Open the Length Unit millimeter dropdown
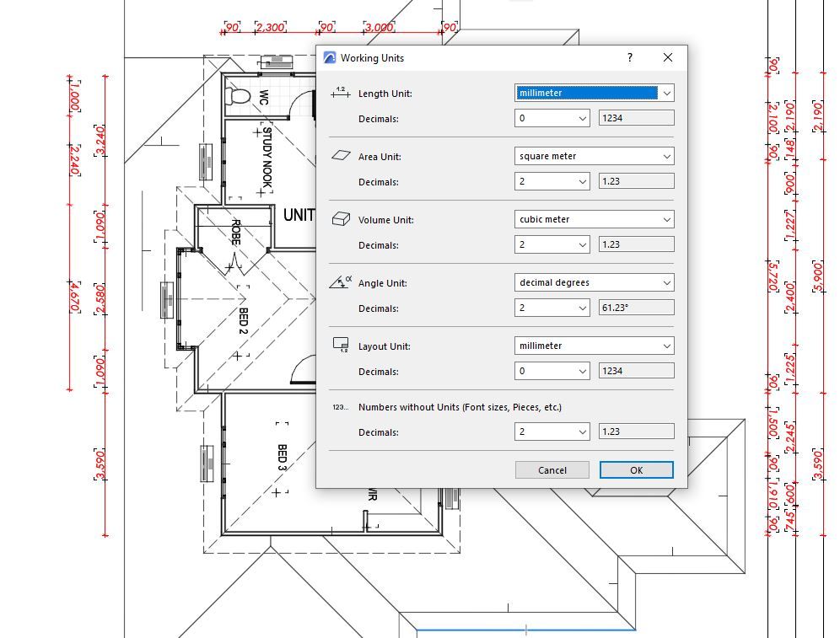 click(x=594, y=93)
